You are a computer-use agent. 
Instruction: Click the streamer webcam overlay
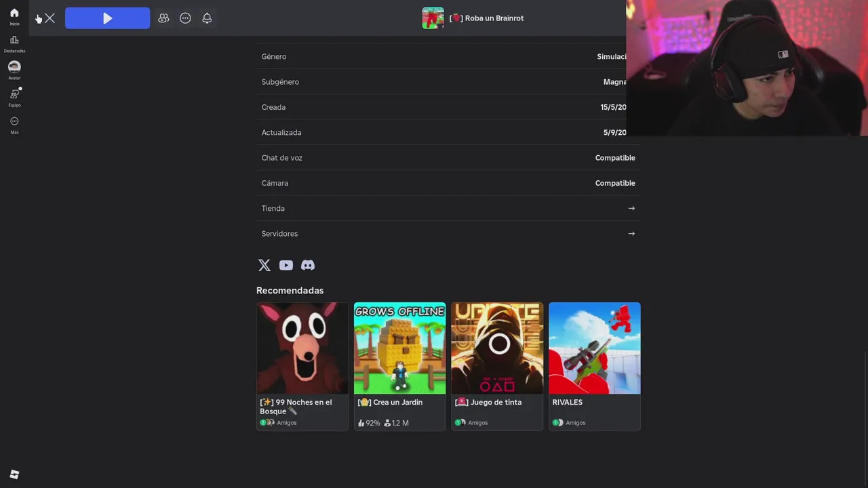(x=747, y=68)
